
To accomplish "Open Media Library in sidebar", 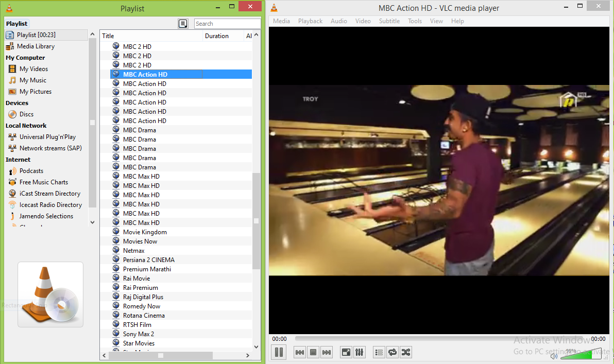I will [x=36, y=46].
